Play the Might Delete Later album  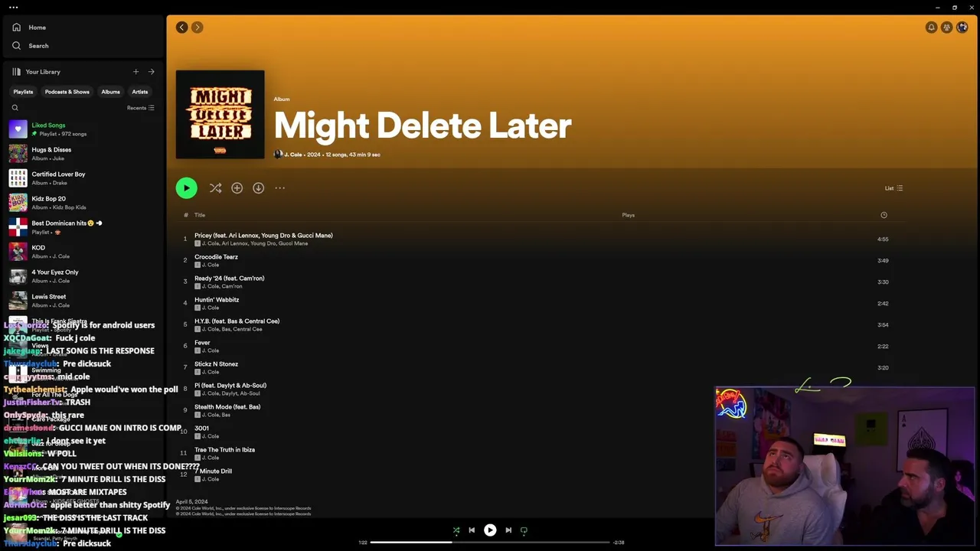(186, 188)
